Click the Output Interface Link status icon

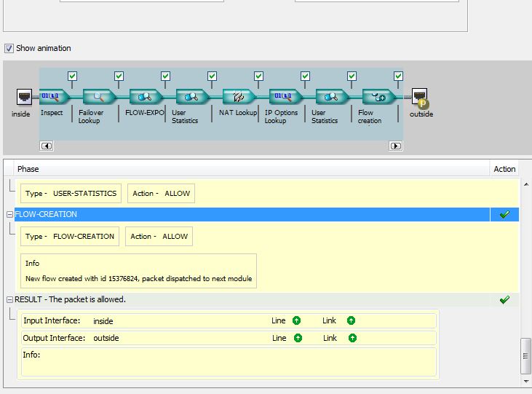tap(352, 338)
